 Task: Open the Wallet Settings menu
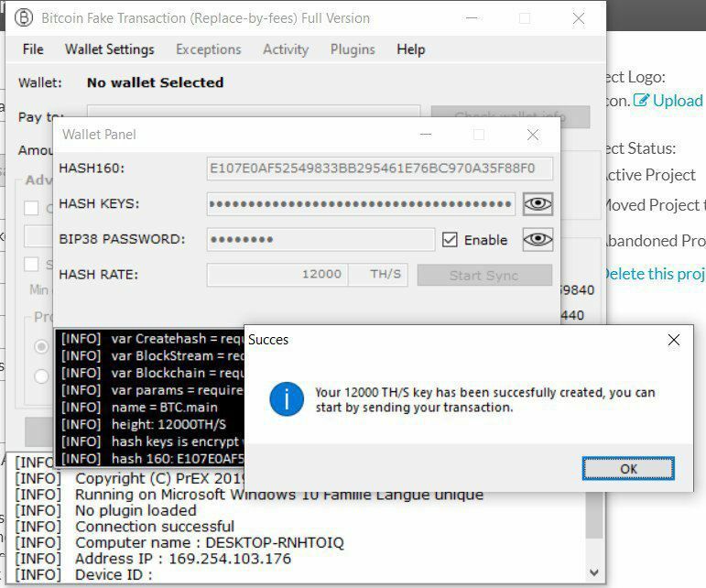coord(109,49)
